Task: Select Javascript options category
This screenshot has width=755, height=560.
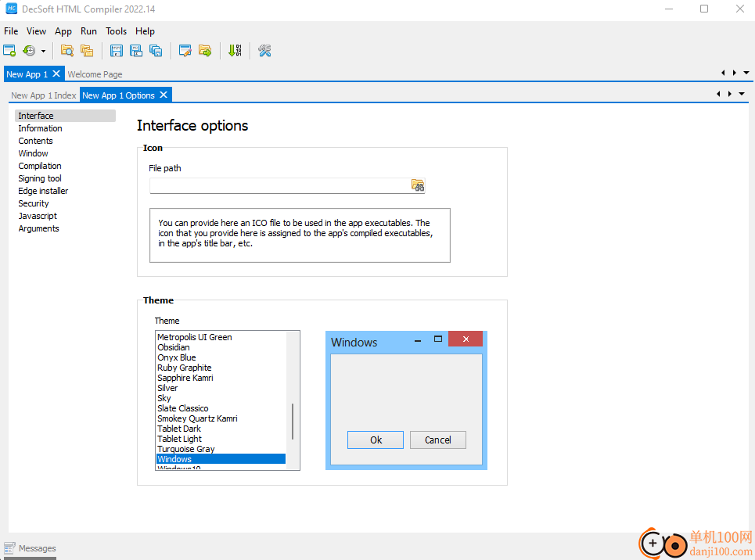Action: pyautogui.click(x=38, y=216)
